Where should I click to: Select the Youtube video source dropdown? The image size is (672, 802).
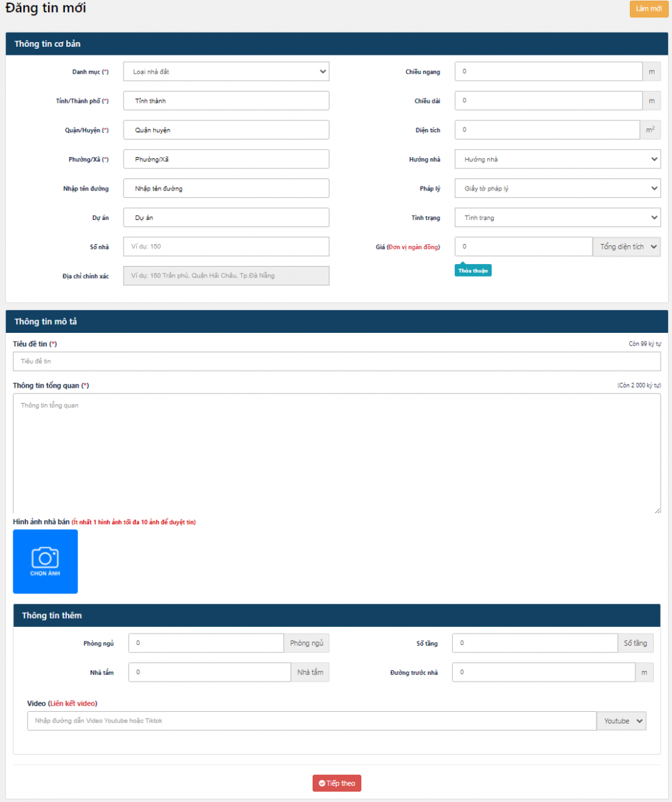tap(621, 721)
